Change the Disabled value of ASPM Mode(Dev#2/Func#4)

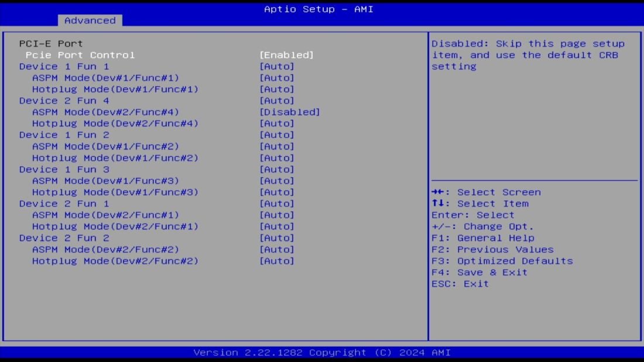[x=290, y=112]
